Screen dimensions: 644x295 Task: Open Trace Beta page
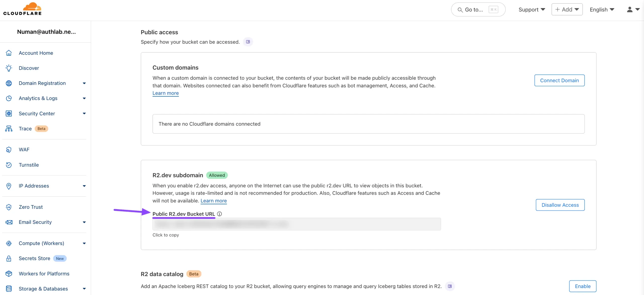pyautogui.click(x=25, y=129)
